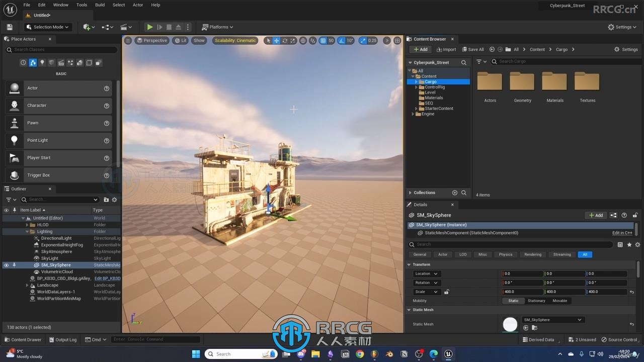Open the File menu

(x=27, y=5)
